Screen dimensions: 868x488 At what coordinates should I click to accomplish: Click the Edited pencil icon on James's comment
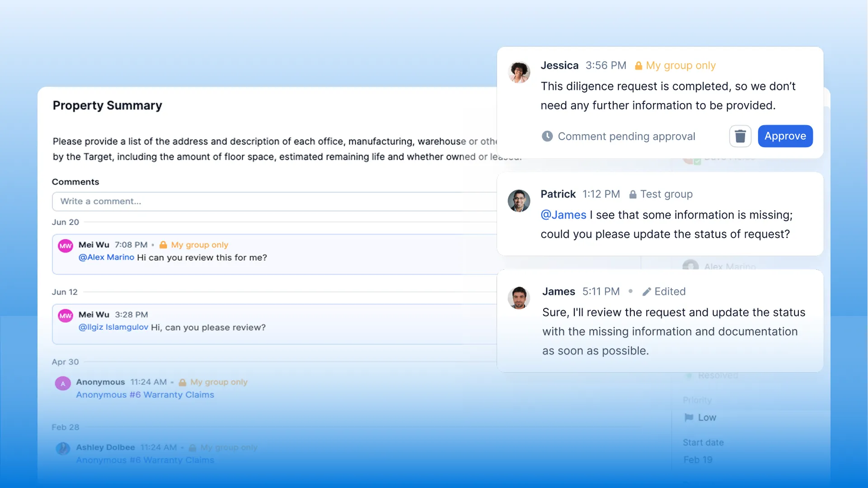pos(647,292)
